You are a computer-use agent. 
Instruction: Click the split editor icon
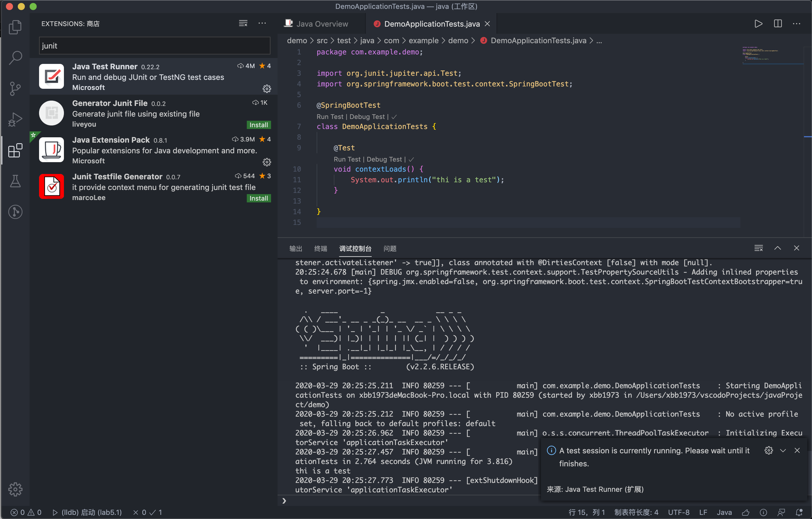click(778, 24)
